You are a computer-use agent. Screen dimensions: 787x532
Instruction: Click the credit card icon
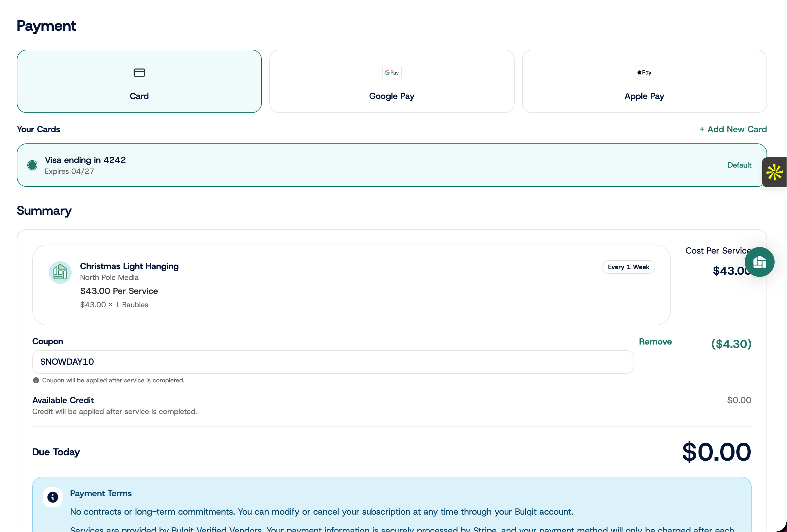coord(139,72)
